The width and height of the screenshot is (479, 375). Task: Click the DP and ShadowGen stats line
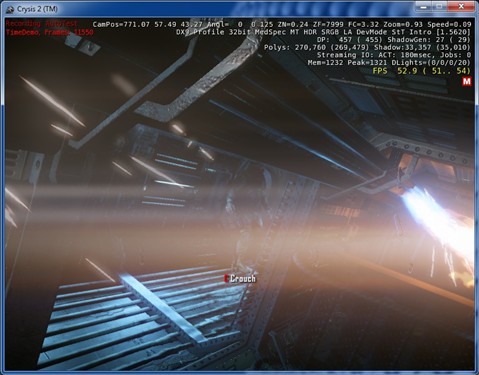point(394,40)
